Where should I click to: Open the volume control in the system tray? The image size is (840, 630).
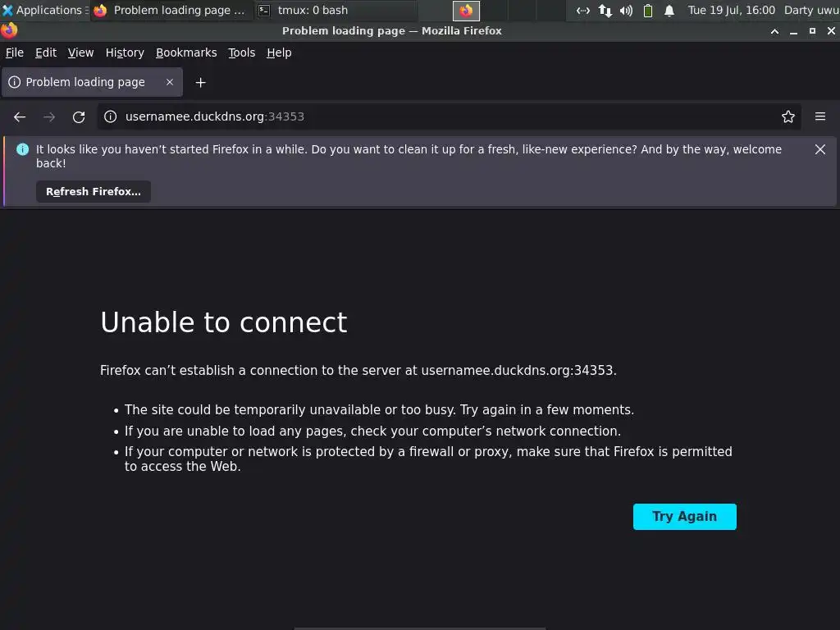pos(626,10)
